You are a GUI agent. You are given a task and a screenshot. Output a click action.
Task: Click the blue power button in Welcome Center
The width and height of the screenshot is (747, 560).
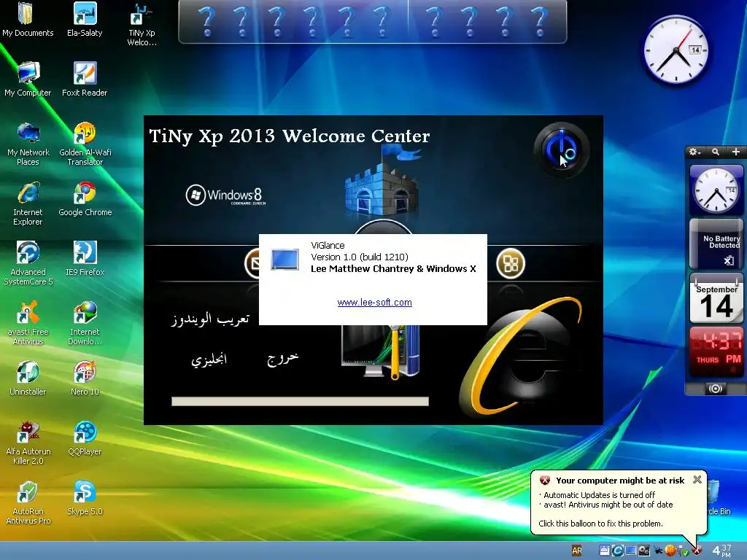562,150
